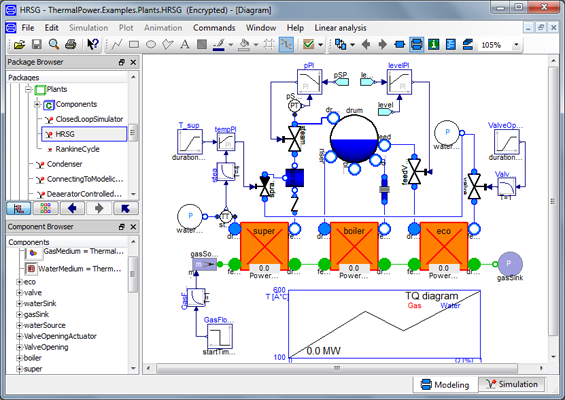Select the Rectangle drawing tool
Viewport: 565px width, 400px height.
tap(134, 45)
